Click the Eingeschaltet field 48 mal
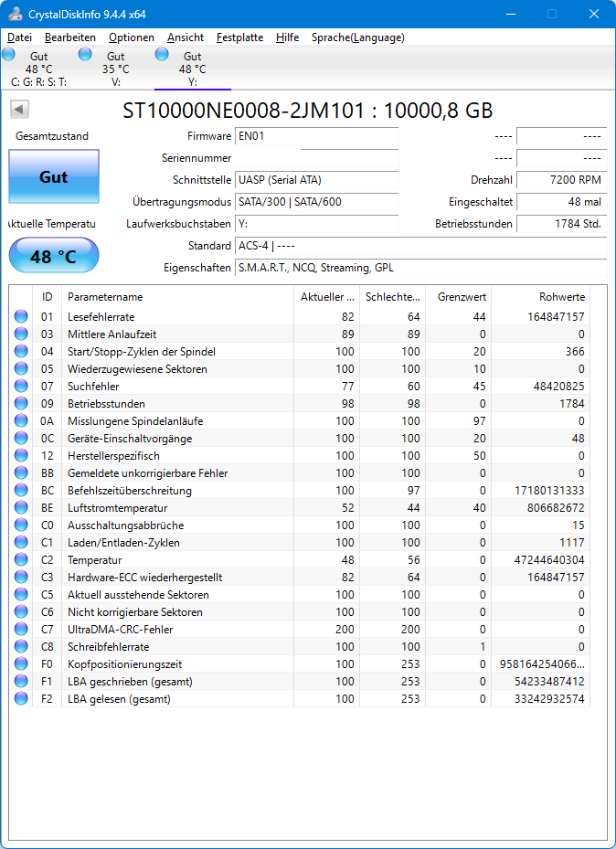 click(x=561, y=202)
